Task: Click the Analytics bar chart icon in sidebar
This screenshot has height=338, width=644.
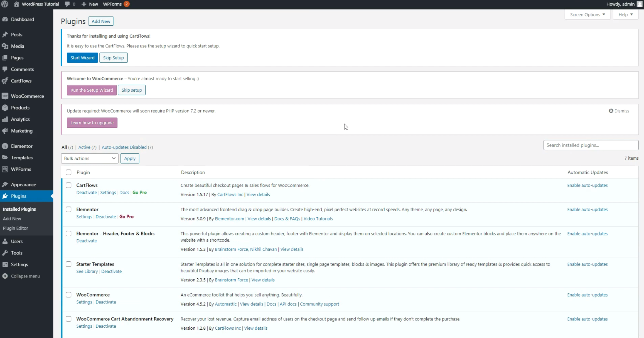Action: point(5,119)
